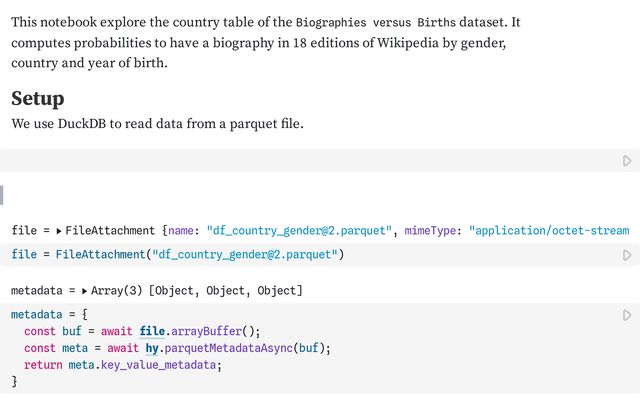The image size is (640, 400).
Task: Click the gray cell margin bar
Action: [2, 195]
